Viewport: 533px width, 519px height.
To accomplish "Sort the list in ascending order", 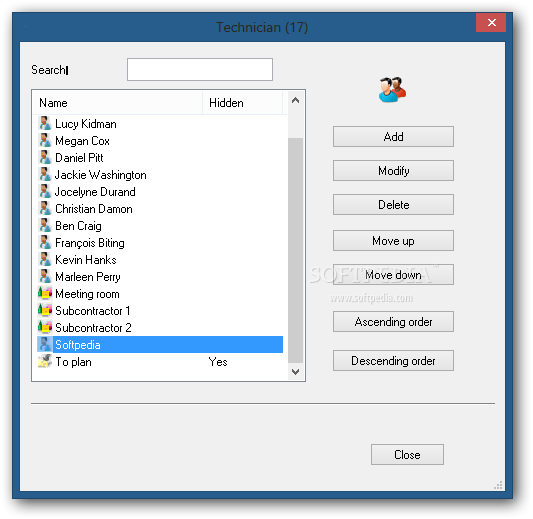I will (x=393, y=322).
